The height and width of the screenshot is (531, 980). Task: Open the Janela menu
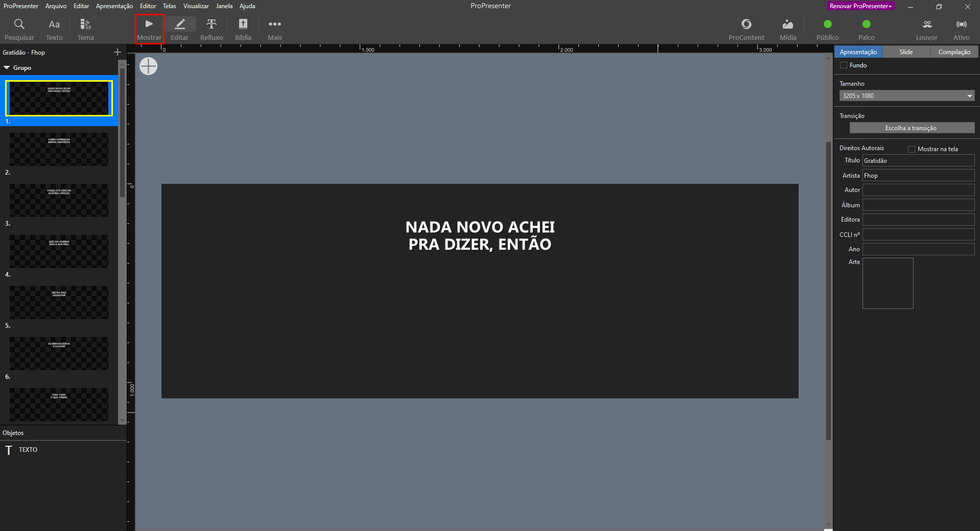224,6
